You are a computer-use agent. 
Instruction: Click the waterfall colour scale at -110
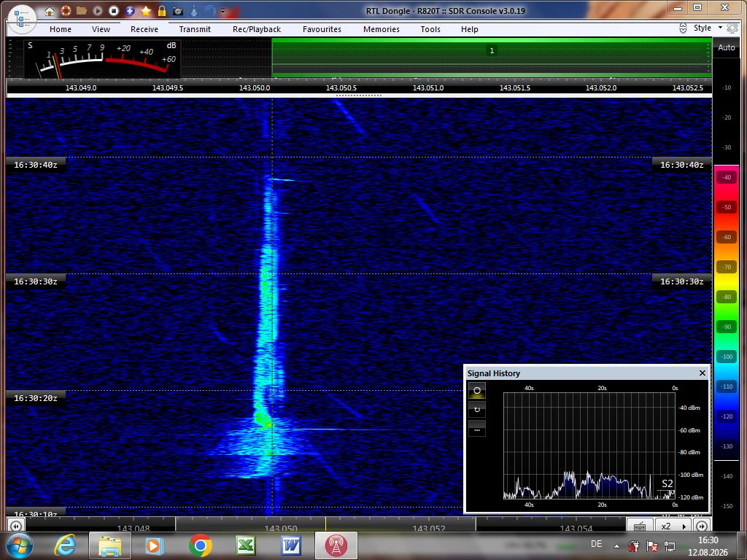coord(727,386)
